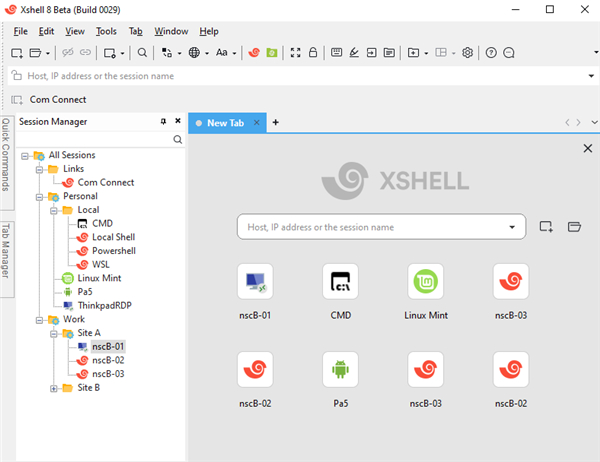
Task: Open the Tools menu
Action: tap(106, 31)
